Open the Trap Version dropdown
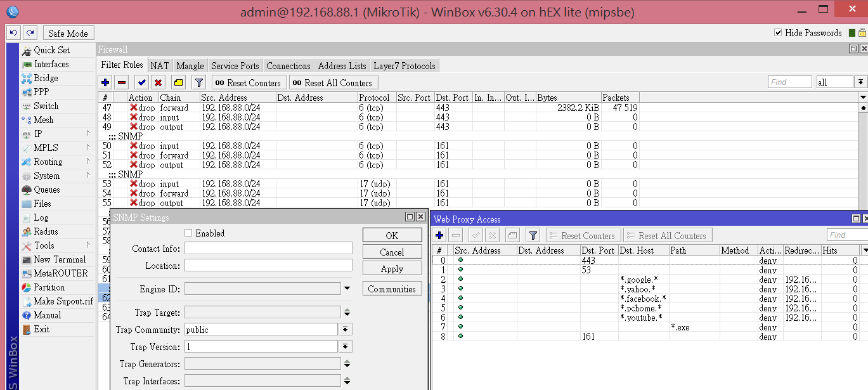The height and width of the screenshot is (390, 868). pos(347,346)
